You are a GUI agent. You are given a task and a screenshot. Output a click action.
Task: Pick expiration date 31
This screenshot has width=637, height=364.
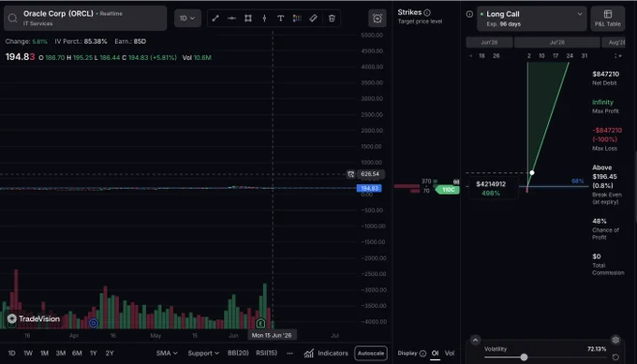pyautogui.click(x=585, y=56)
